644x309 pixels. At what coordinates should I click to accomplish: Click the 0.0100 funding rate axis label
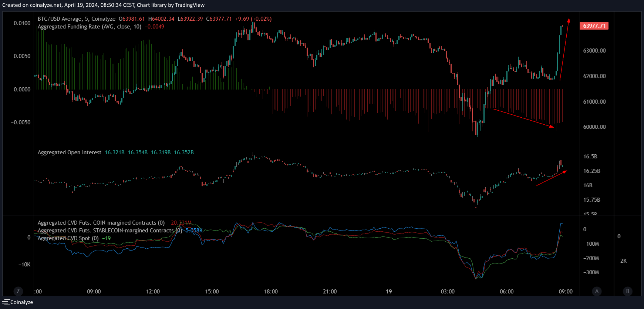click(22, 23)
